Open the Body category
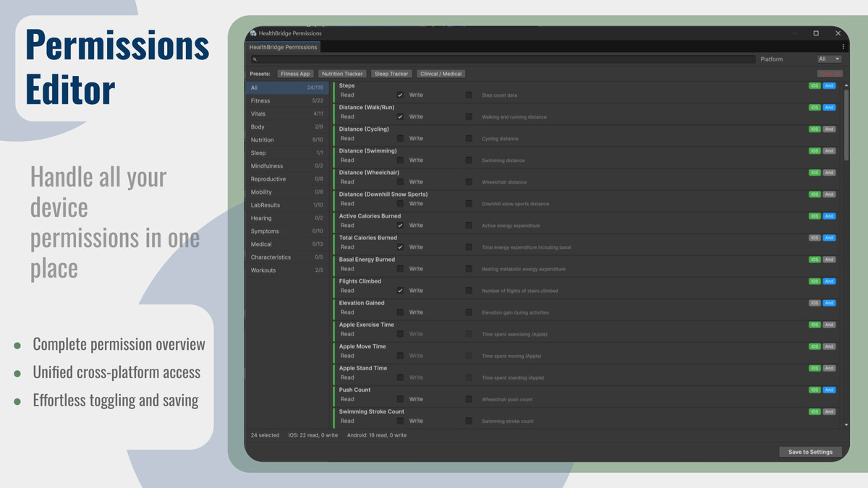868x488 pixels. click(287, 127)
